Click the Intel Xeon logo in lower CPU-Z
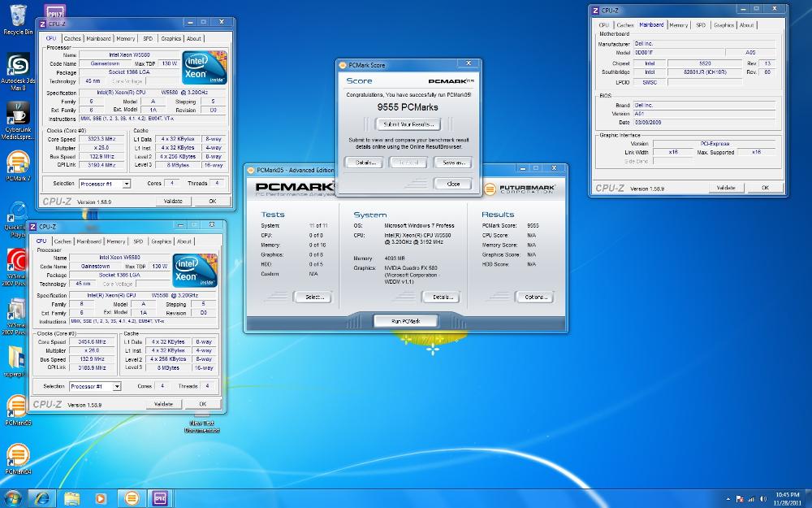The width and height of the screenshot is (812, 508). [x=195, y=270]
